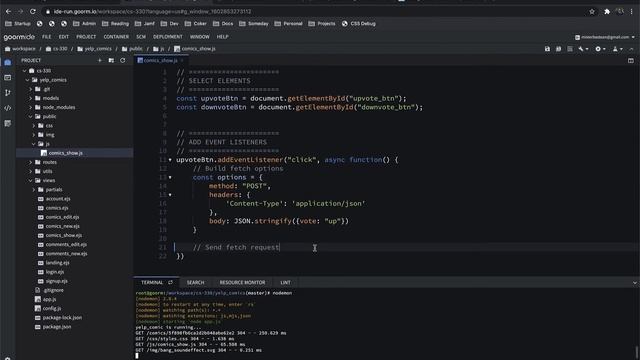Switch to the RESOURCE MONITOR tab

[242, 282]
